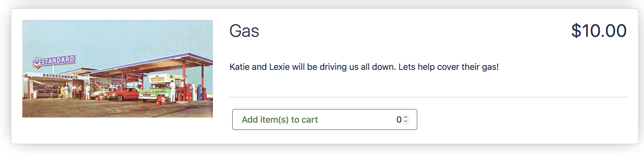Screen dimensions: 644x153
Task: Click the Katie and Lexie description text
Action: click(364, 67)
